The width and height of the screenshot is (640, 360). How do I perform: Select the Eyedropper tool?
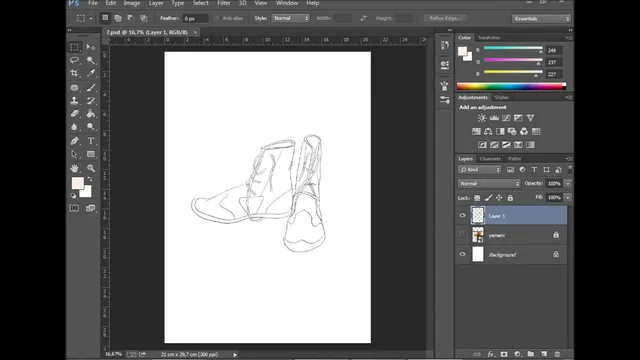[91, 73]
